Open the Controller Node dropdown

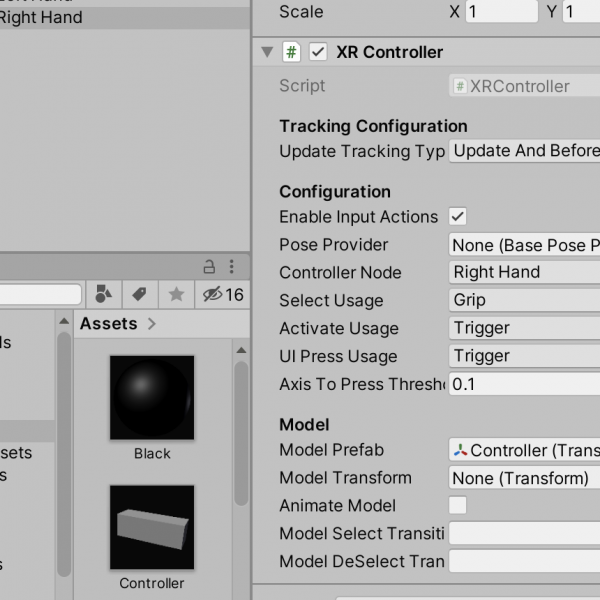(524, 272)
